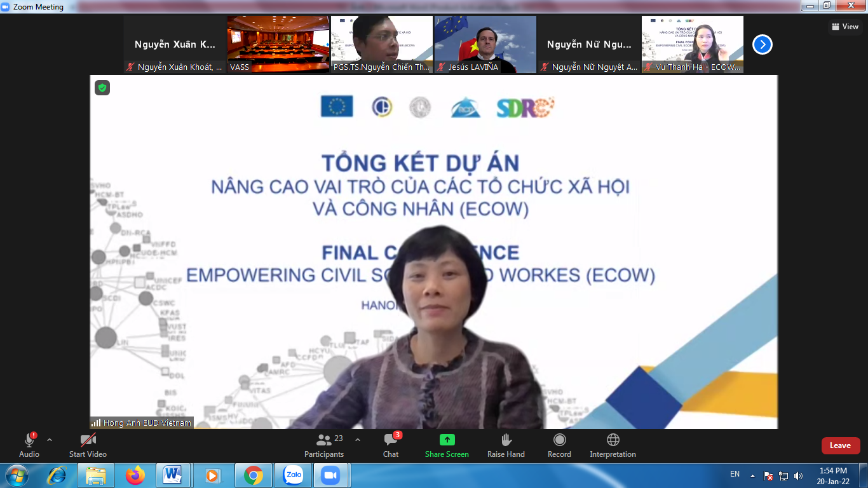Viewport: 868px width, 488px height.
Task: Click the EN language indicator
Action: (735, 474)
